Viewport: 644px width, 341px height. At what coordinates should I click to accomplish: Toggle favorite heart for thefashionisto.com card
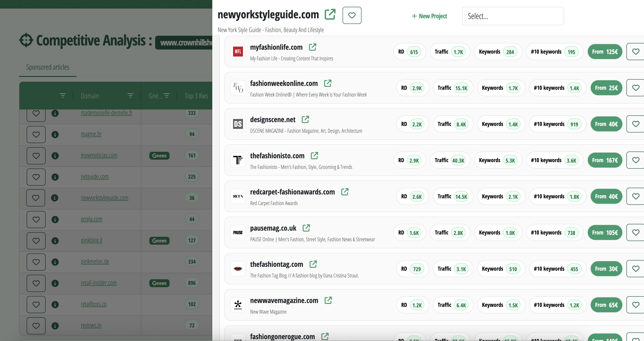click(x=635, y=160)
